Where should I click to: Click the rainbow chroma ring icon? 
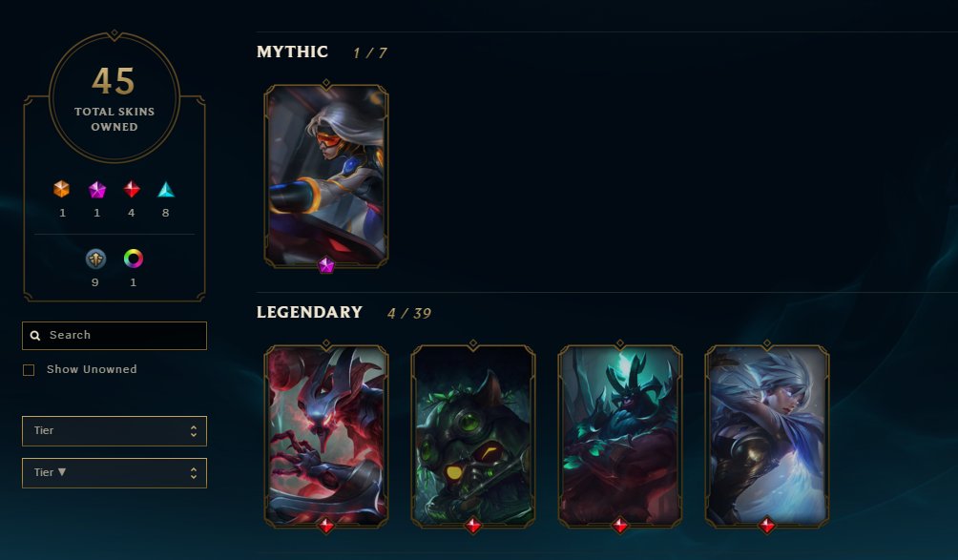[134, 259]
